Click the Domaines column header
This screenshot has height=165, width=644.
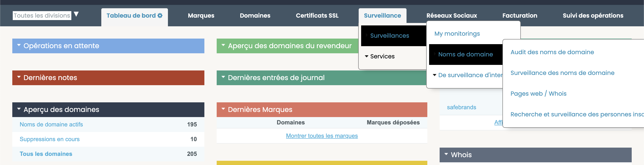pos(290,122)
